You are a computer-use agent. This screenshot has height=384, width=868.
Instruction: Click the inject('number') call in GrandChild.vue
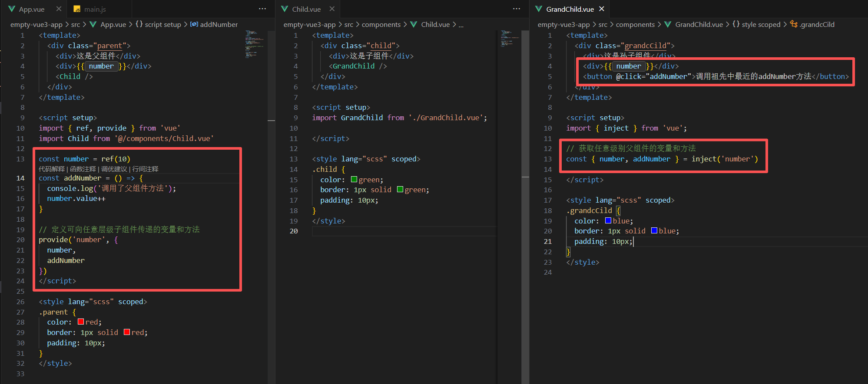point(725,159)
